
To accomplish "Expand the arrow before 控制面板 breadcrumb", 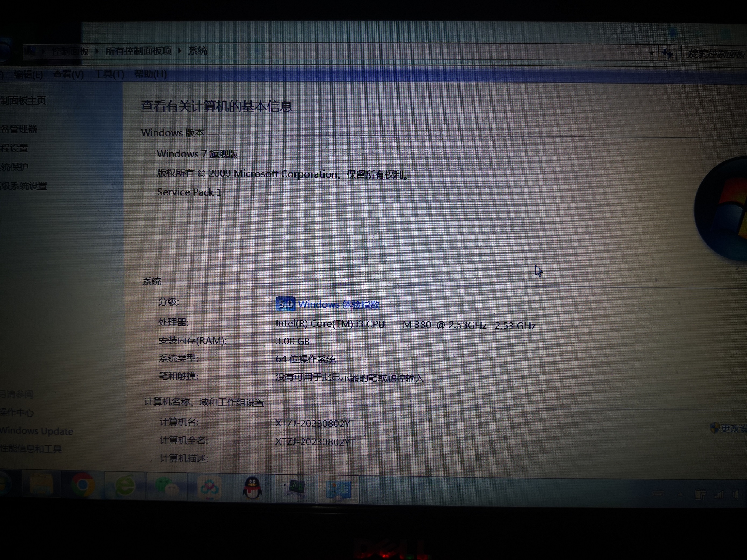I will coord(43,51).
